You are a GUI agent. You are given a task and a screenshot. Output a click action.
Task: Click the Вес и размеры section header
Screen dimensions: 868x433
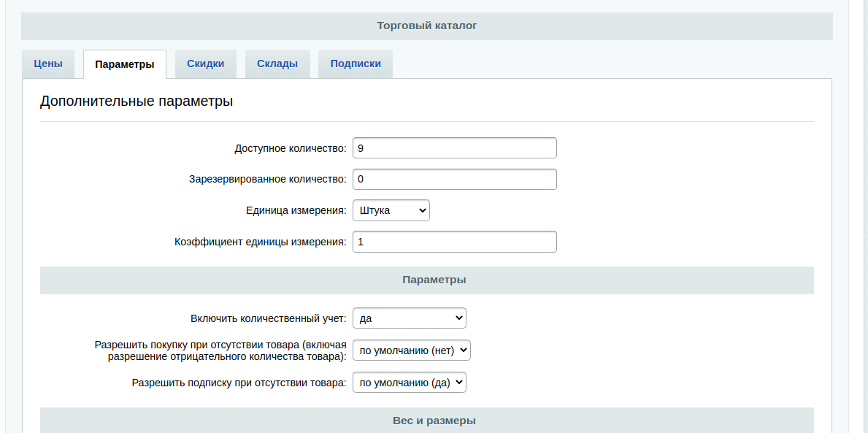point(429,421)
